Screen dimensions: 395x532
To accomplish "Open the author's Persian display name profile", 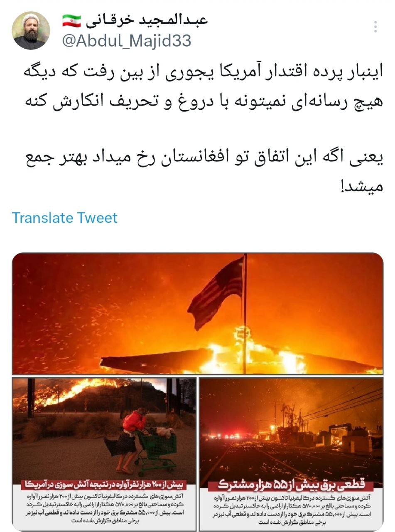I will [x=147, y=20].
